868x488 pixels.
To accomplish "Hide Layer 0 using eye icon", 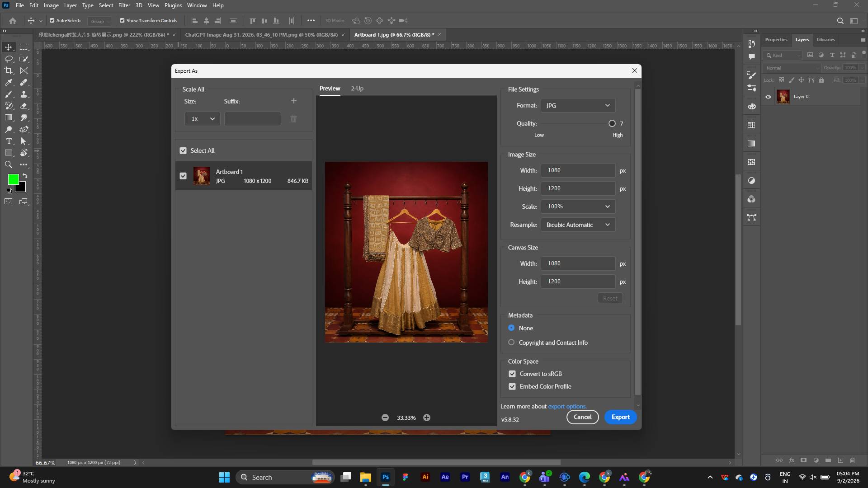I will coord(768,97).
